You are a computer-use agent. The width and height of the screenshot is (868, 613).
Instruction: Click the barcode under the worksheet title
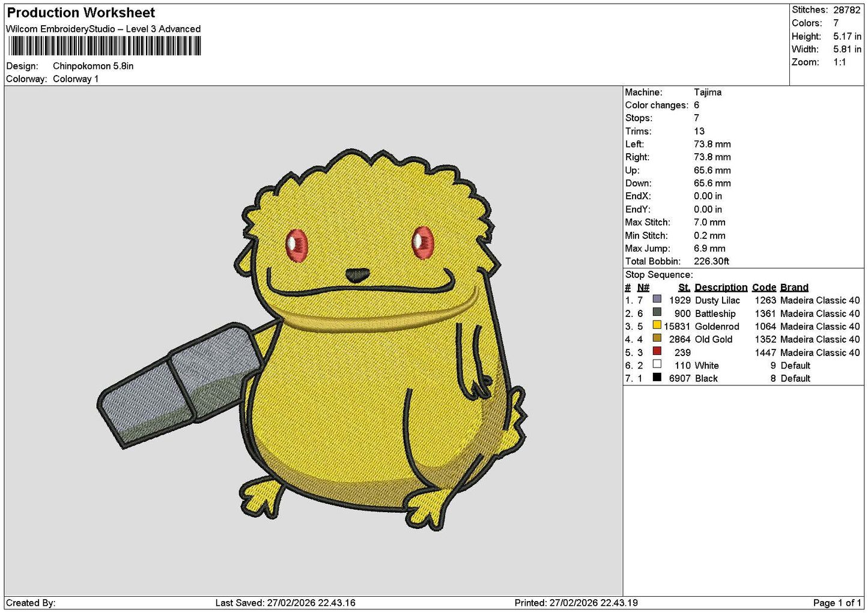coord(105,46)
